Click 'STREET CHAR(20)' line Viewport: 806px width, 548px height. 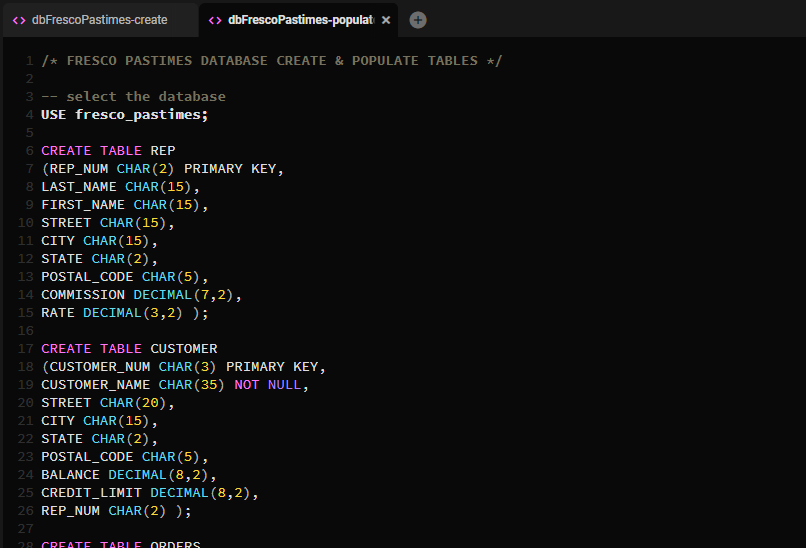108,403
